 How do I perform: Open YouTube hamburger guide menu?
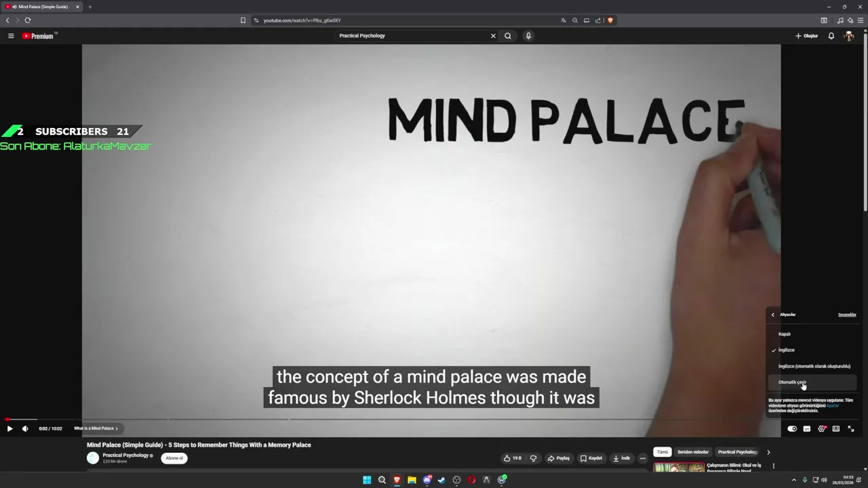click(11, 36)
